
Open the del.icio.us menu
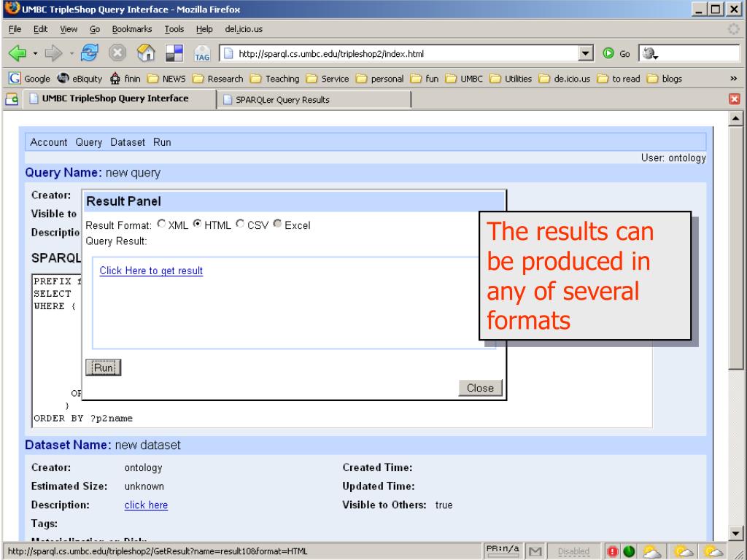pos(244,29)
